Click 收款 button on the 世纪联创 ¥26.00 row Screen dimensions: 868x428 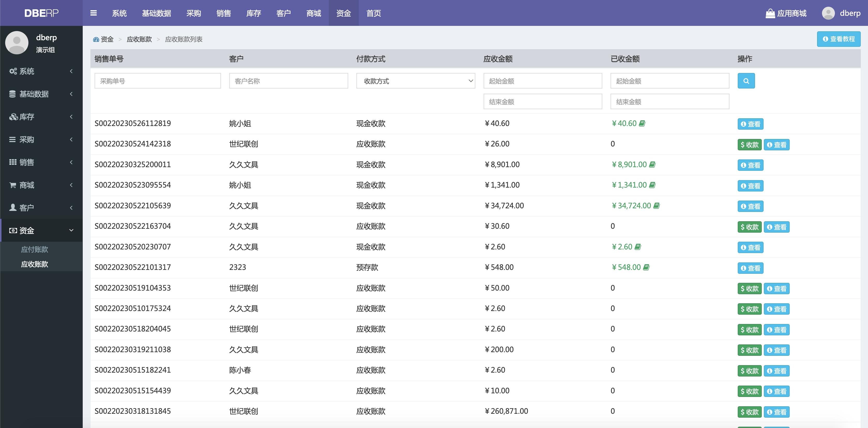pyautogui.click(x=749, y=144)
